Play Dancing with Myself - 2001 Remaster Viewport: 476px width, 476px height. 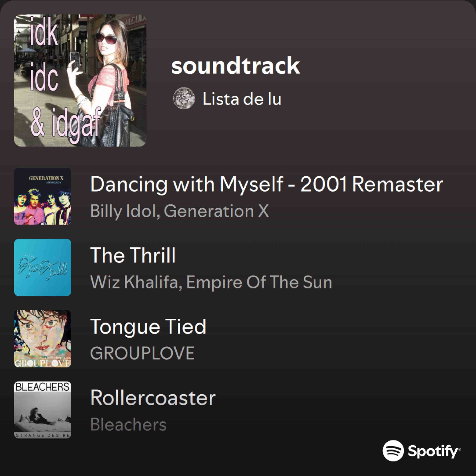click(x=267, y=185)
